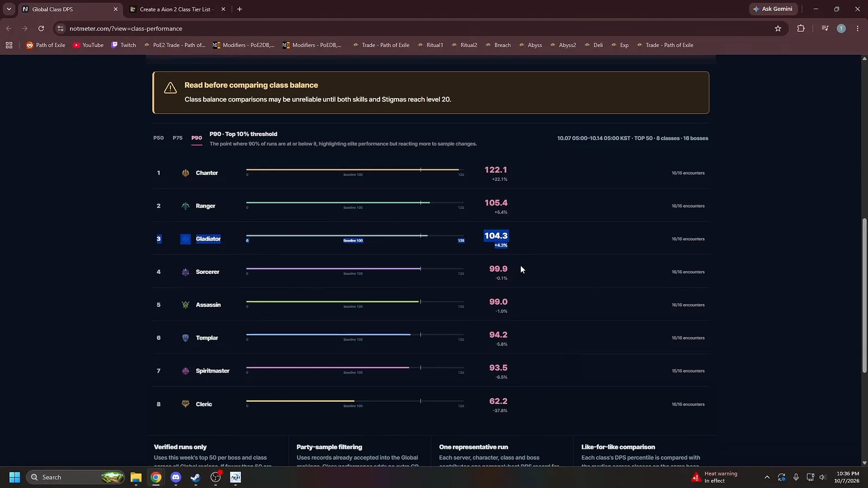Switch to the Global Class DPS browser tab
This screenshot has height=488, width=868.
[71, 9]
